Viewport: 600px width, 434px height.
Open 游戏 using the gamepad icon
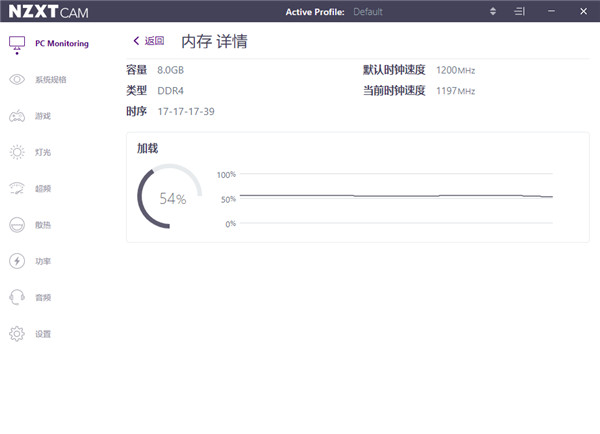[x=17, y=116]
